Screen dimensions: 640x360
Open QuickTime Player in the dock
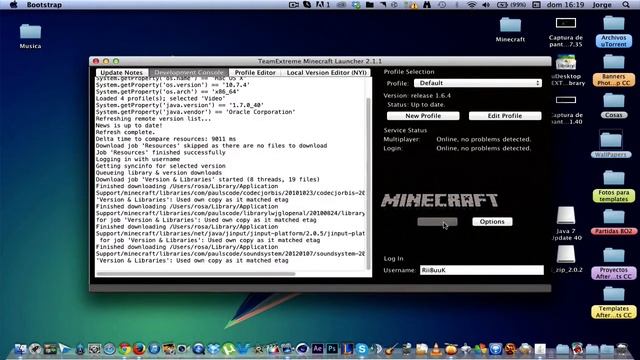[199, 349]
